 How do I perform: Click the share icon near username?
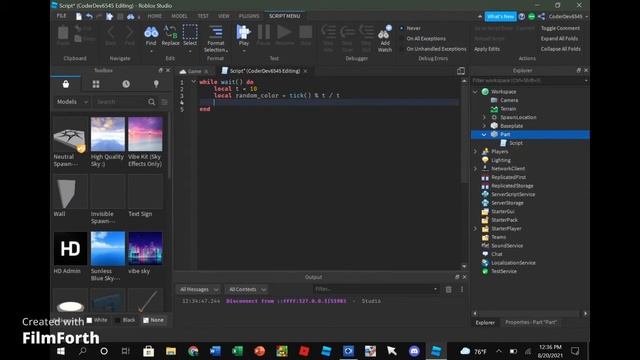coord(542,17)
